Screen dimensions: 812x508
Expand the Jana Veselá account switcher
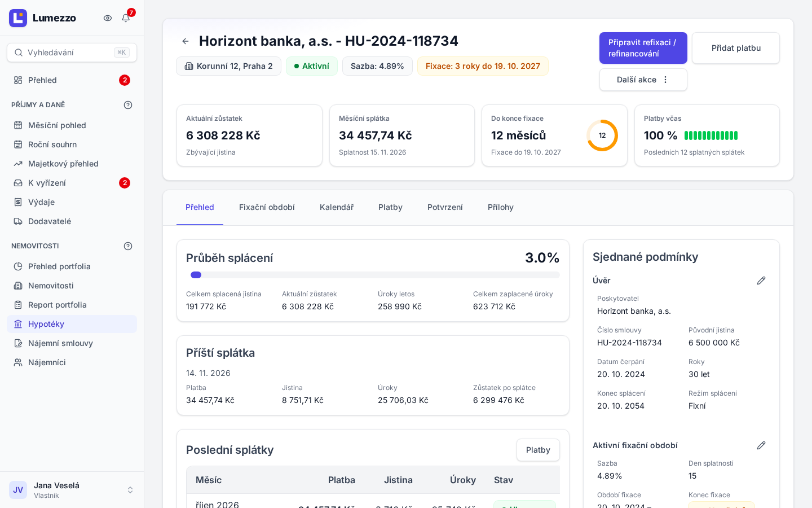click(72, 490)
